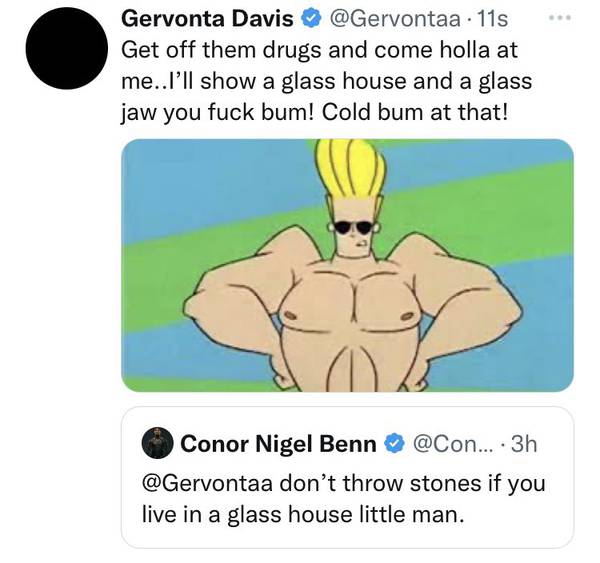This screenshot has width=600, height=563.
Task: Click the @Gervontaa handle in tweet header
Action: (x=381, y=19)
